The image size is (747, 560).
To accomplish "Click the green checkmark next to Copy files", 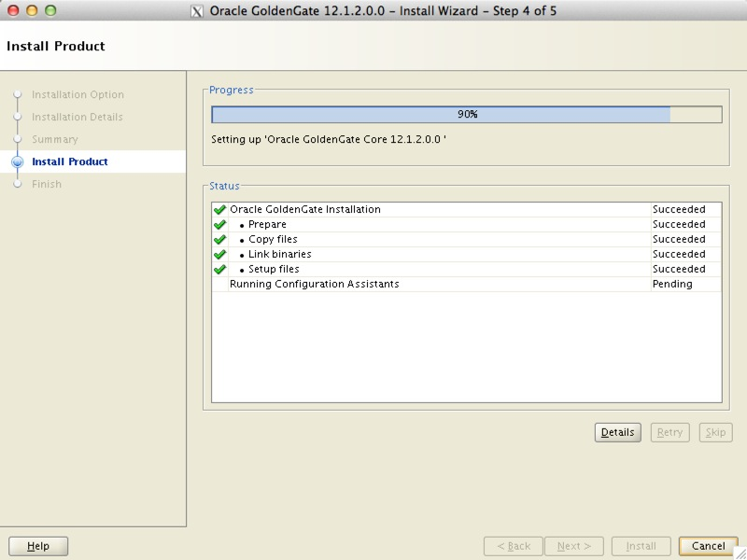I will click(219, 239).
